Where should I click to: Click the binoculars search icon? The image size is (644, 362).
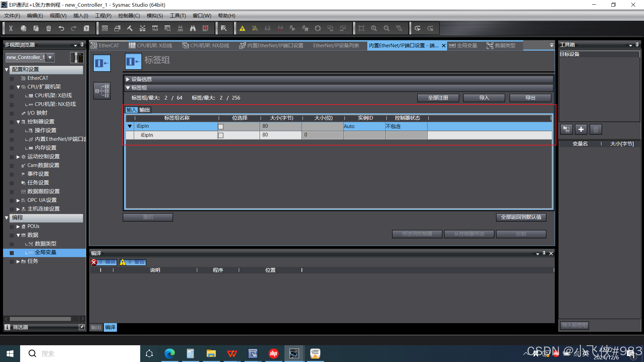[193, 28]
